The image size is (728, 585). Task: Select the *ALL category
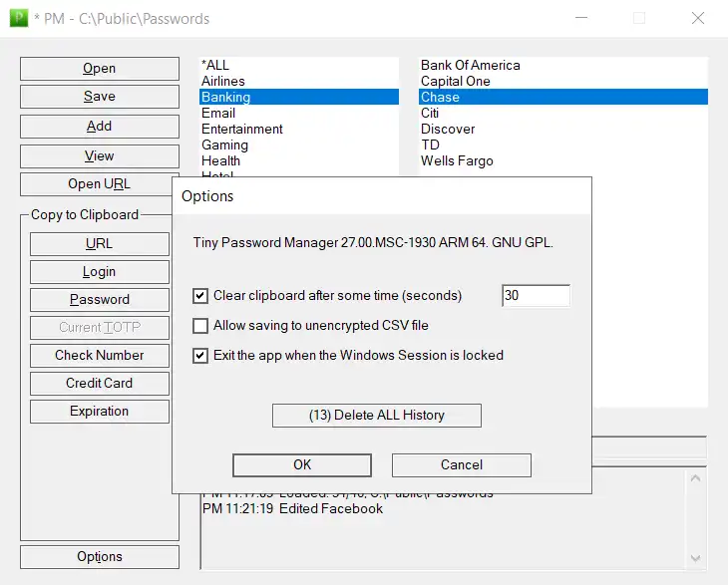[299, 65]
